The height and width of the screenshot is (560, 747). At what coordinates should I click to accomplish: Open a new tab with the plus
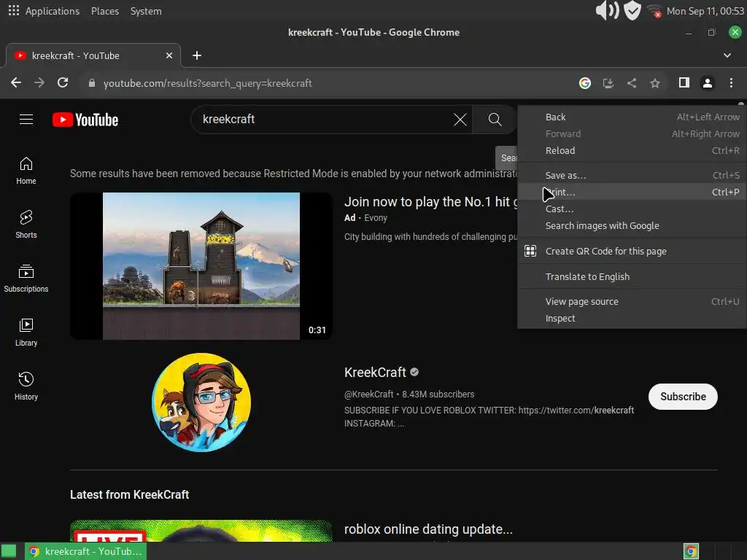(x=197, y=55)
